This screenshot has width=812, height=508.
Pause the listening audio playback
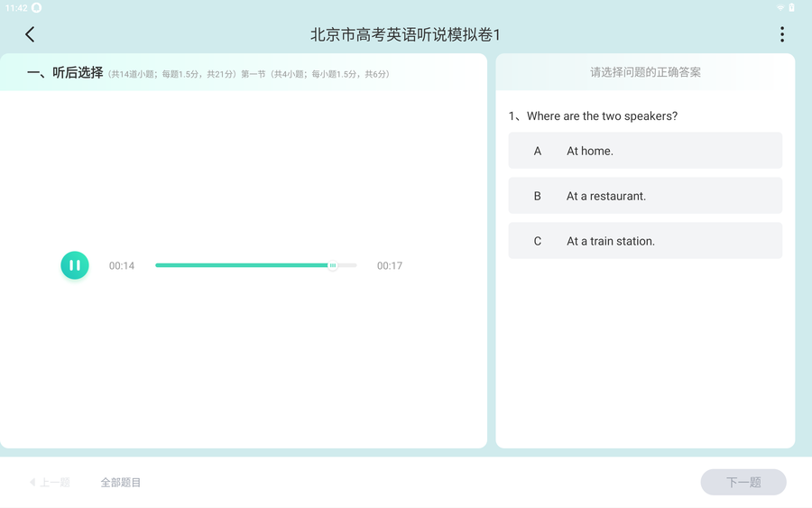pos(75,265)
